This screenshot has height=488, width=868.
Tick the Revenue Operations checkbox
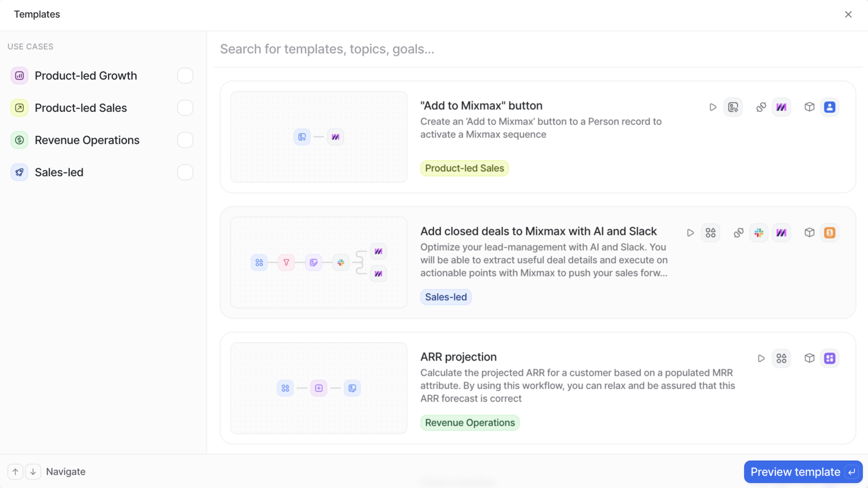click(185, 140)
